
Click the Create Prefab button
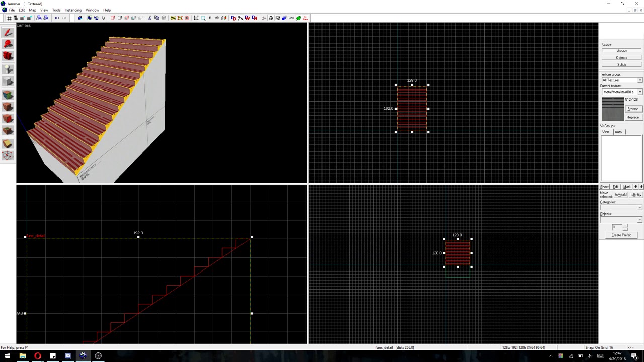tap(621, 235)
